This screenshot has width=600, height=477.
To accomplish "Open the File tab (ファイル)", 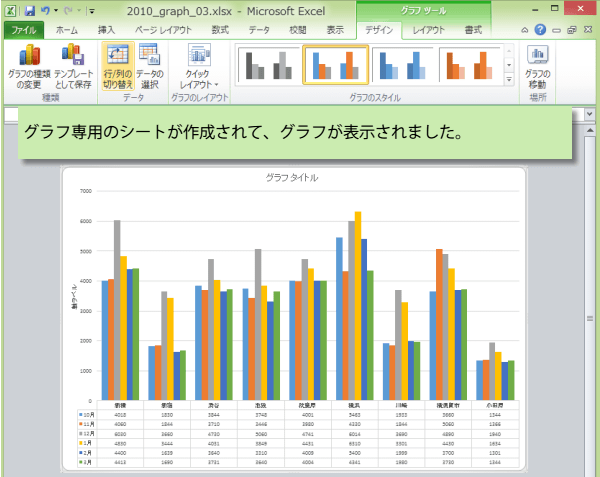I will pos(23,31).
